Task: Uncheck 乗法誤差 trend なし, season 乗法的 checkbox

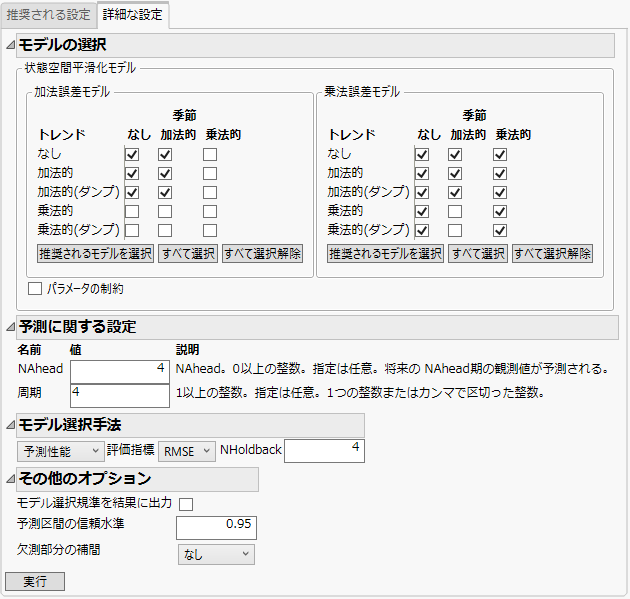Action: point(500,155)
